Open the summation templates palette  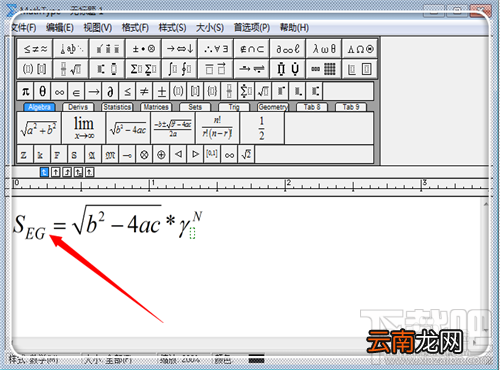(x=144, y=69)
